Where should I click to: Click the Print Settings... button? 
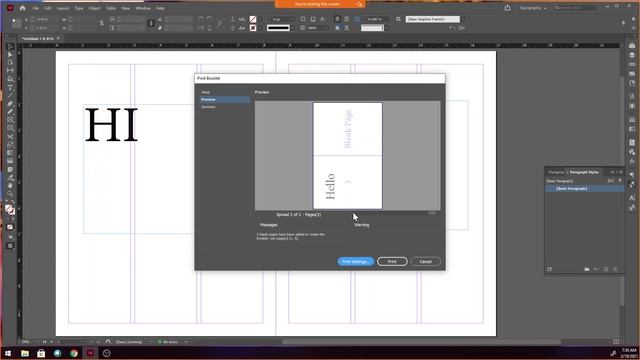356,262
